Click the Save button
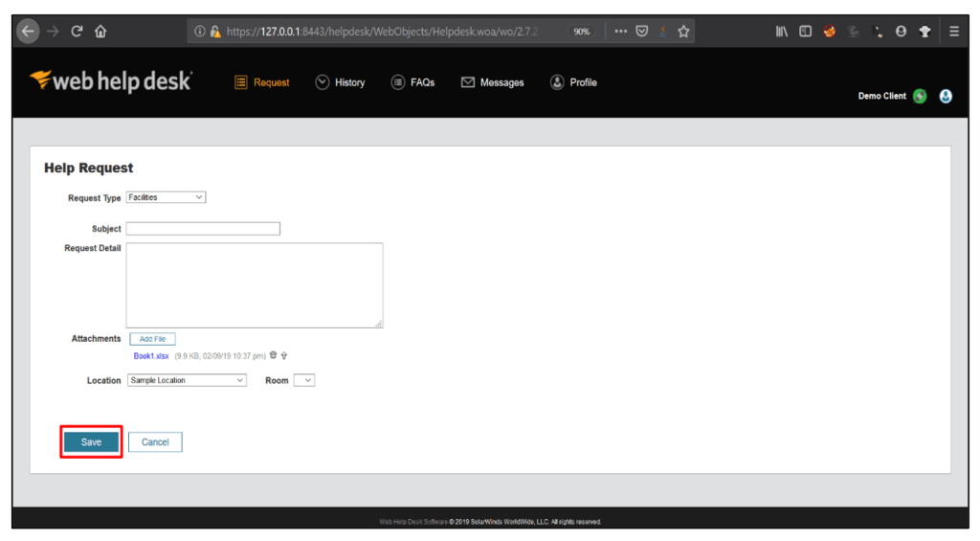Screen dimensions: 980x541 [x=91, y=442]
